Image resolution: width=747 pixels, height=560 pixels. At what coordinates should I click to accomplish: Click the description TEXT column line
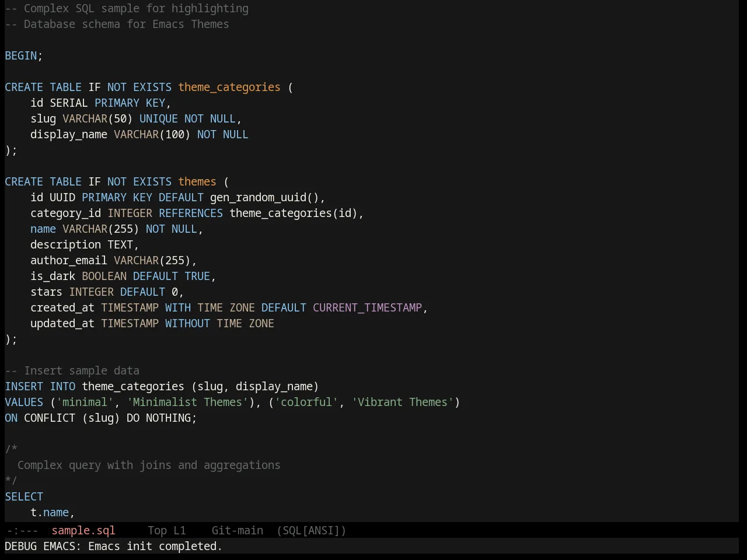pos(85,244)
